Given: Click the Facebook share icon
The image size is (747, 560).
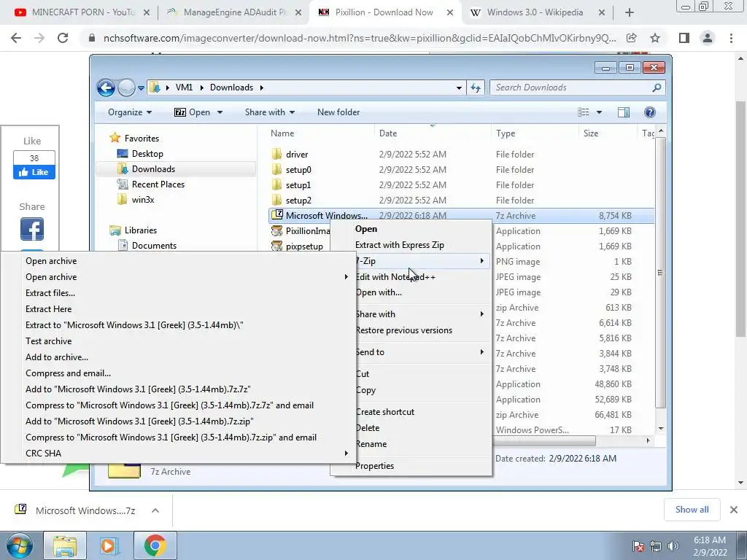Looking at the screenshot, I should [32, 229].
